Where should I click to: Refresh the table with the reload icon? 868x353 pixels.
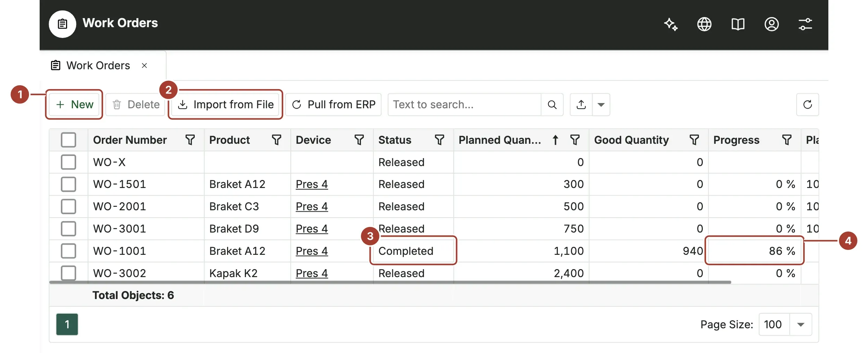coord(807,104)
